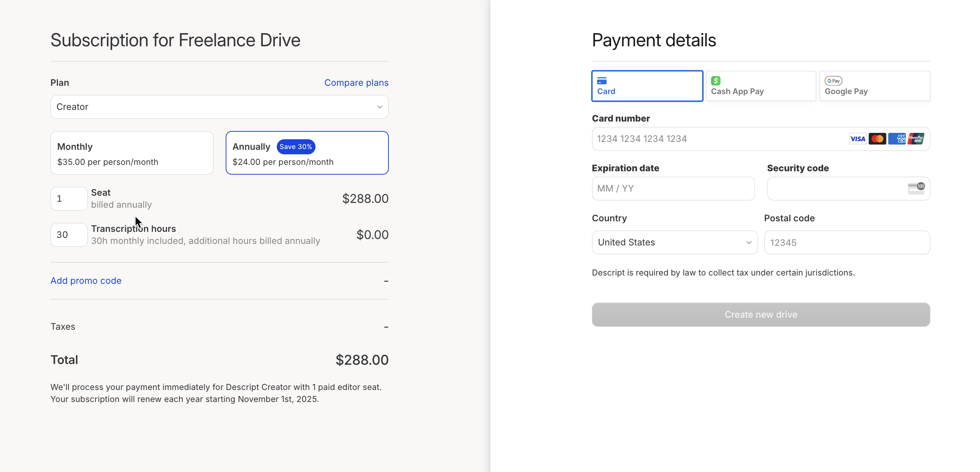Screen dimensions: 980x472
Task: Select the Annually billing option
Action: [307, 153]
